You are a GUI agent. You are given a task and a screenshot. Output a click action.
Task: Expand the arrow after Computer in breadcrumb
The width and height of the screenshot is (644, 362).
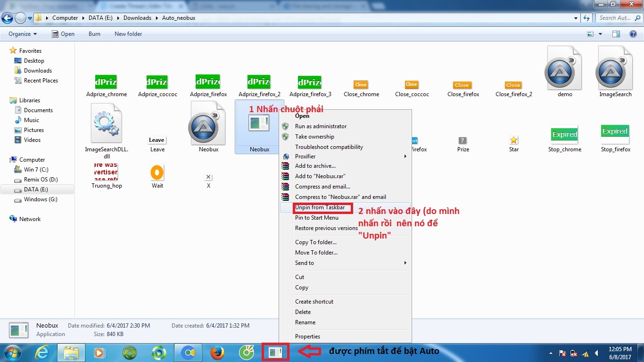(x=83, y=18)
